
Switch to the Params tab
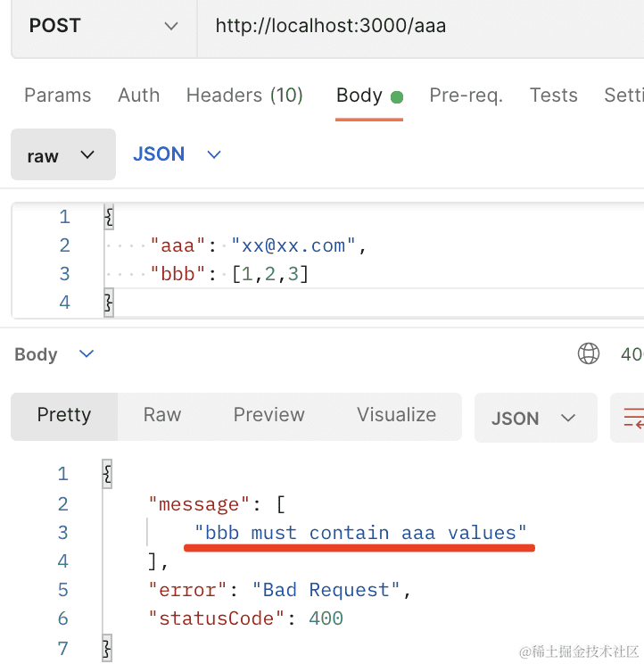tap(57, 95)
